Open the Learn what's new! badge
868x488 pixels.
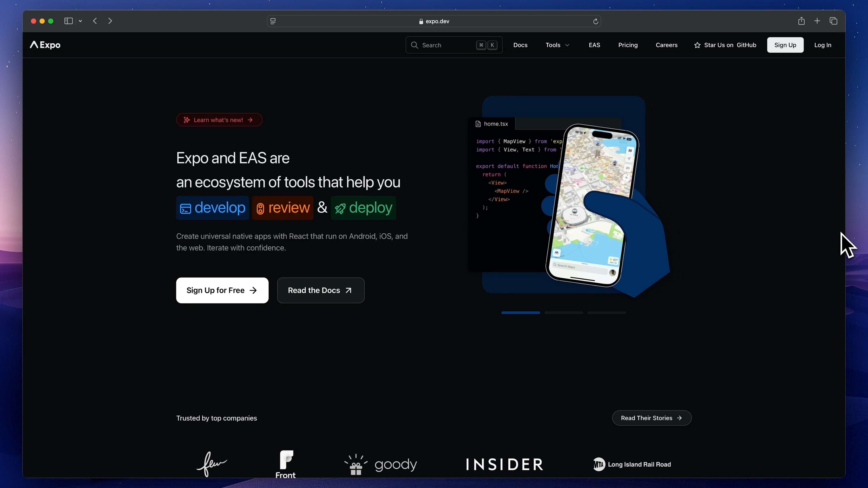219,120
